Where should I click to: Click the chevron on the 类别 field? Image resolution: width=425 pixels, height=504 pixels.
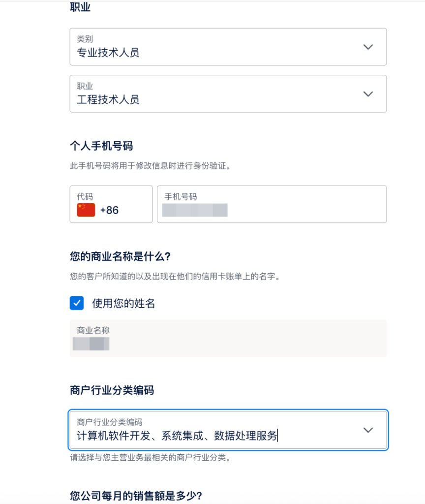(368, 47)
